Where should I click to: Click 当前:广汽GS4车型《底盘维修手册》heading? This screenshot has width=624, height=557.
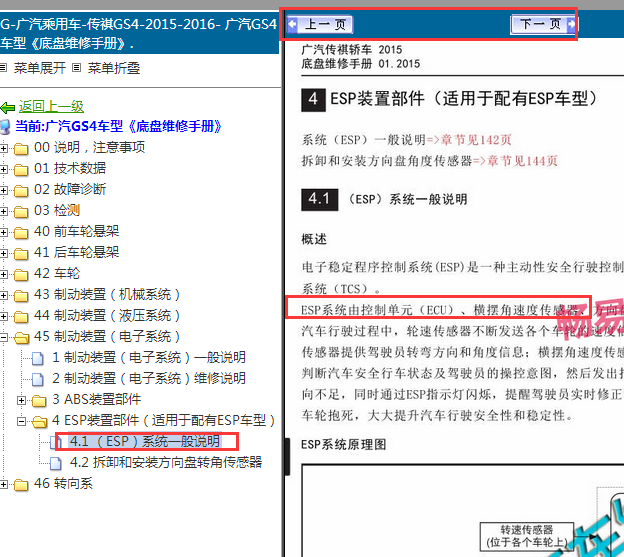118,127
